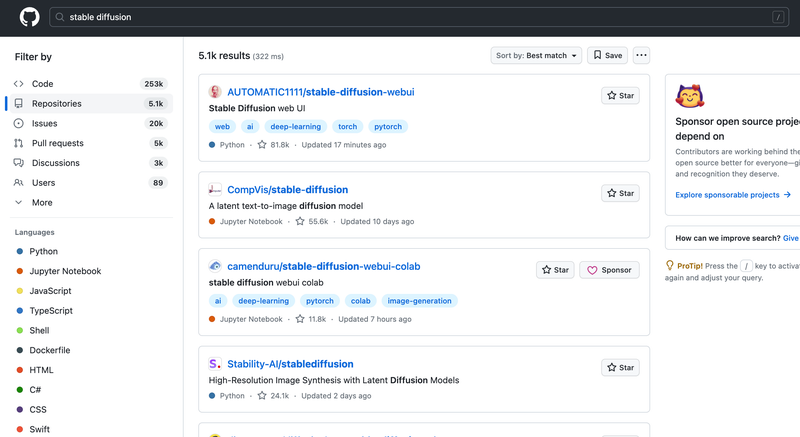The height and width of the screenshot is (437, 800).
Task: Click the Pull requests branch icon
Action: [x=19, y=143]
